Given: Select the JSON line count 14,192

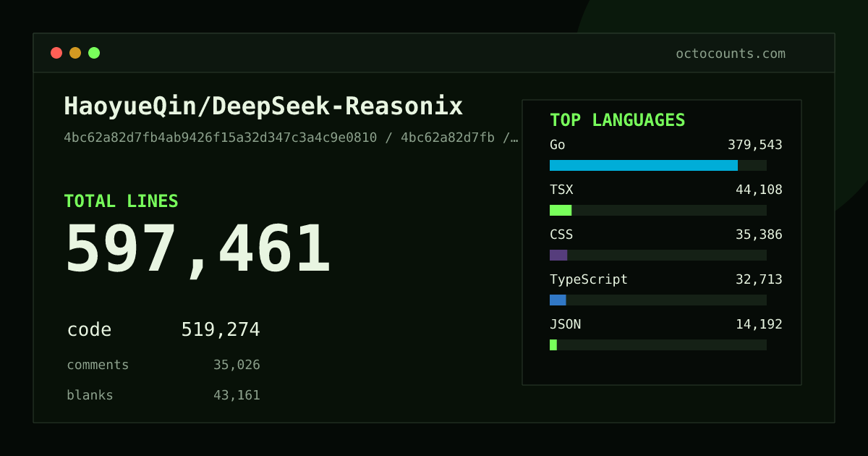Looking at the screenshot, I should [759, 324].
